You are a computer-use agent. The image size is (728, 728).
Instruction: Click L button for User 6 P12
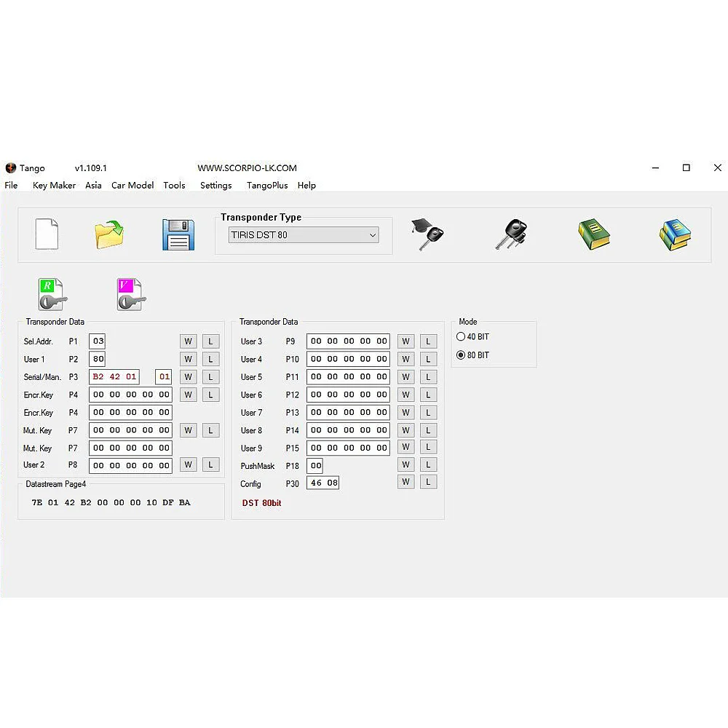pos(428,395)
